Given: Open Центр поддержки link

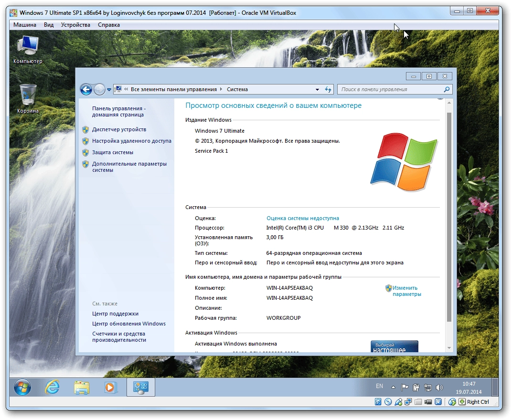Looking at the screenshot, I should click(115, 314).
